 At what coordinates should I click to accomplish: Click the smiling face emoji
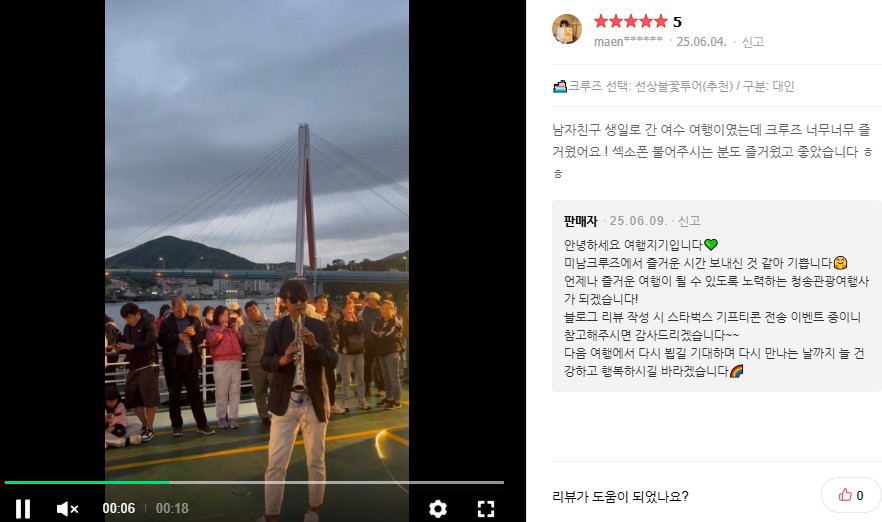pos(840,263)
